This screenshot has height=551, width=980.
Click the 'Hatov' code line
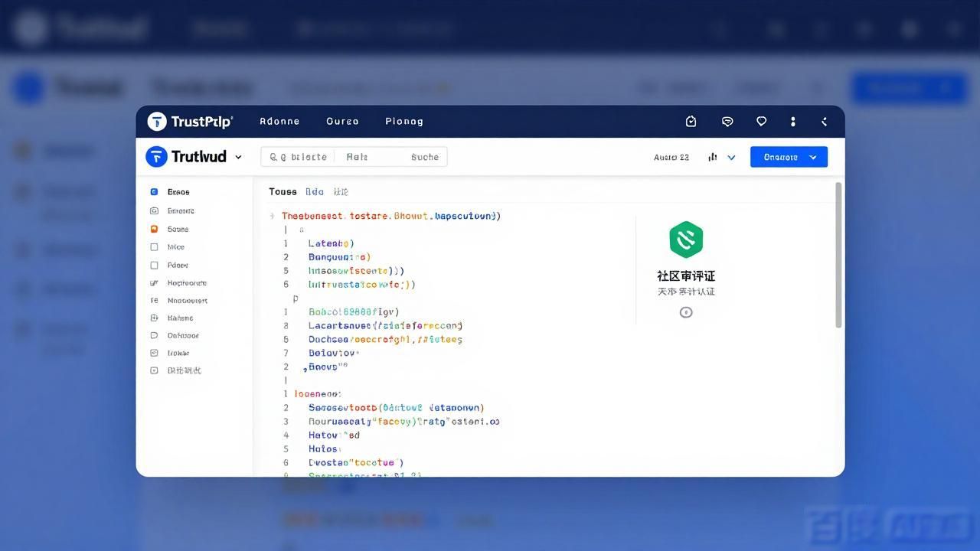tap(334, 435)
